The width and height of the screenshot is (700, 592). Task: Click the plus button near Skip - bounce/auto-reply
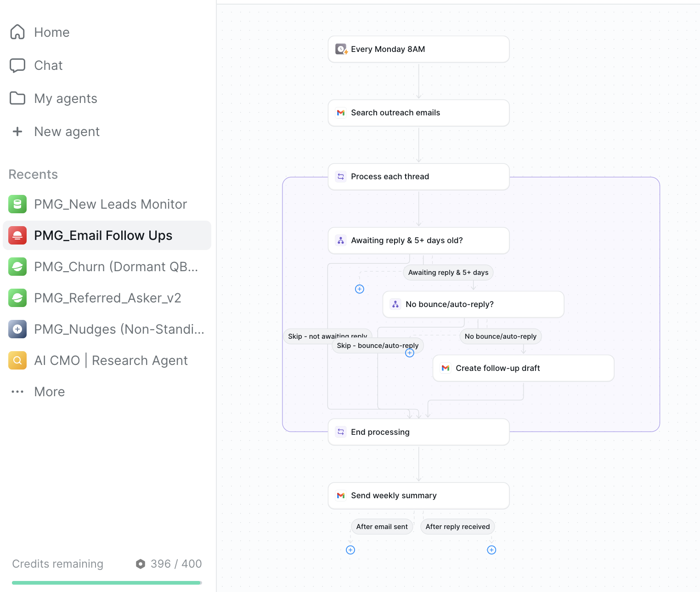coord(409,353)
